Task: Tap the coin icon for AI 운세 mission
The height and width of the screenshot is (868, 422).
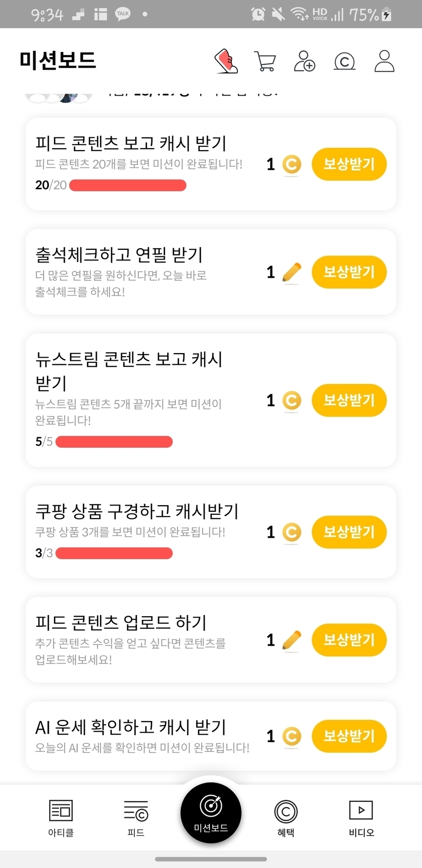Action: [292, 736]
